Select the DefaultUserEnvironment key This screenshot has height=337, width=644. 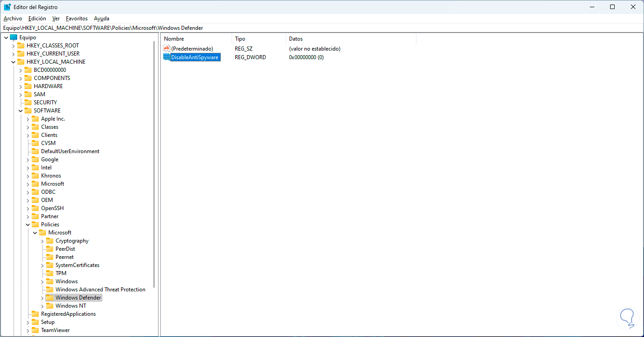pos(70,151)
